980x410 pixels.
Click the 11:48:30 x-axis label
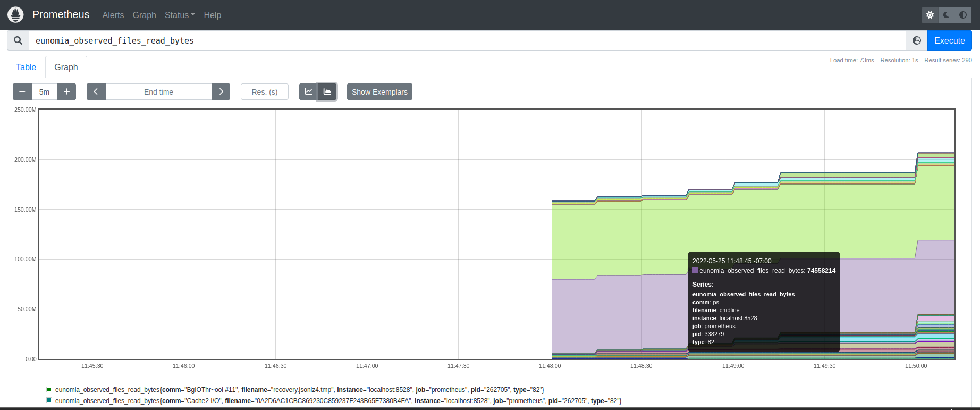pyautogui.click(x=641, y=366)
